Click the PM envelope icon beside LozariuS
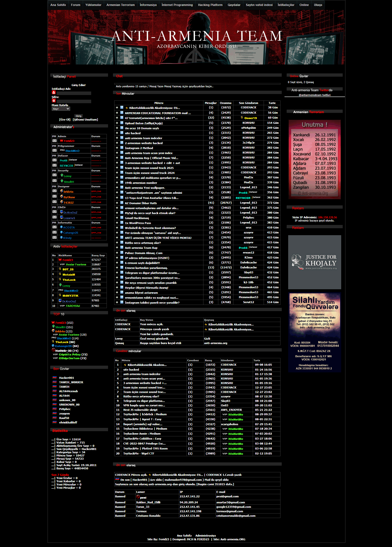Screen dimensions: 392x547 [x=55, y=217]
